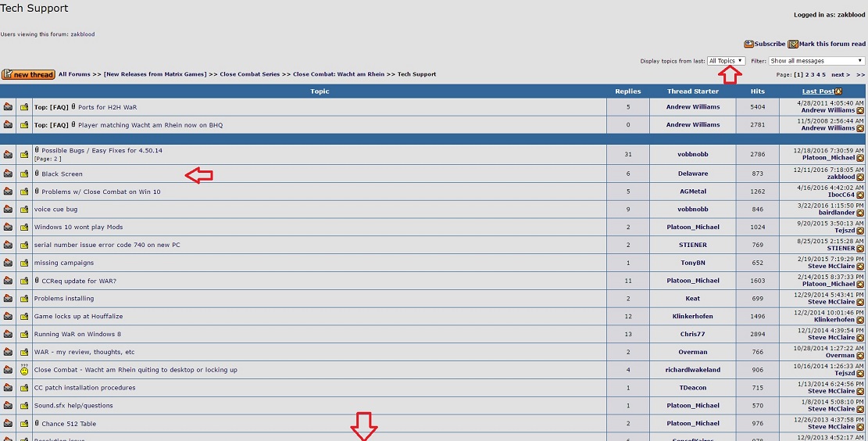Click message icon of voice cue bug row
This screenshot has height=441, width=868.
click(x=24, y=210)
